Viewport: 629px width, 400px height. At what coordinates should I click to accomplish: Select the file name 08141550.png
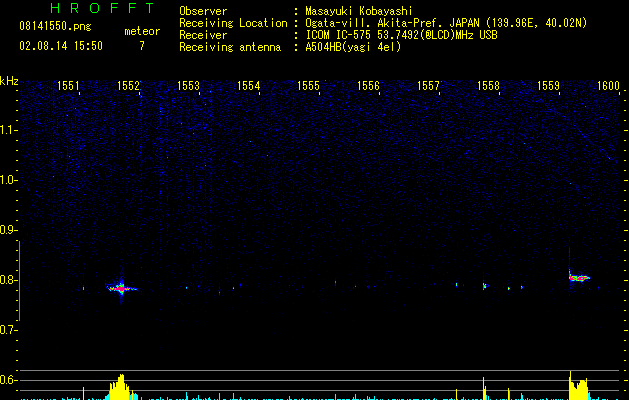pyautogui.click(x=55, y=27)
